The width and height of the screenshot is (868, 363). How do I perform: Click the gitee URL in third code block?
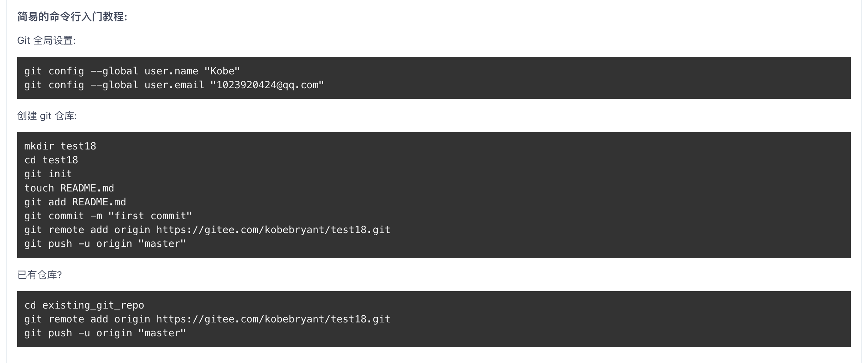[x=274, y=319]
